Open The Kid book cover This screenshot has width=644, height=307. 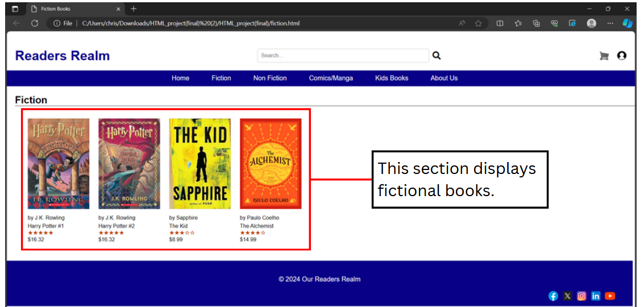coord(200,164)
